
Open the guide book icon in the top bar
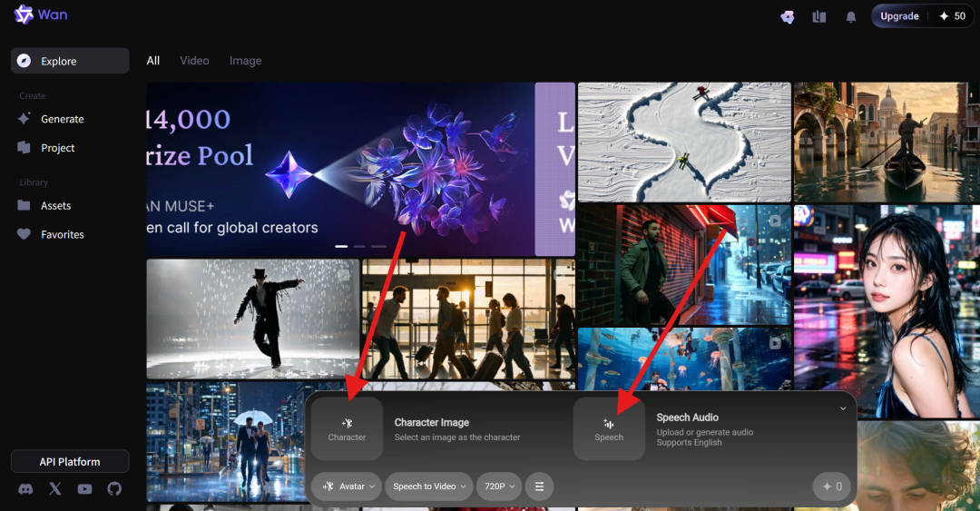tap(818, 17)
